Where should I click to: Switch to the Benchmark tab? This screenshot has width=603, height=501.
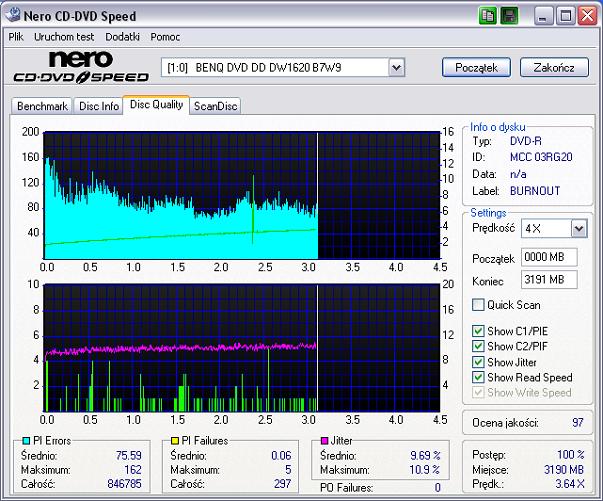pyautogui.click(x=42, y=106)
